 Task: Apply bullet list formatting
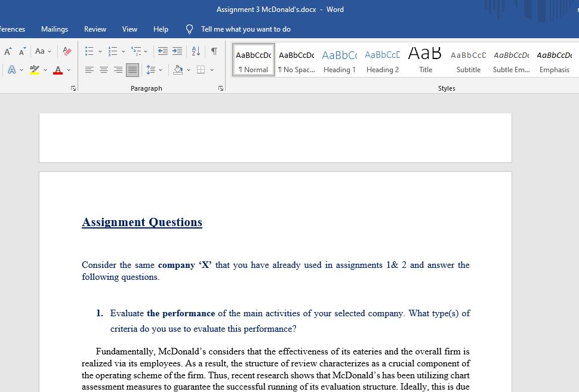point(89,51)
